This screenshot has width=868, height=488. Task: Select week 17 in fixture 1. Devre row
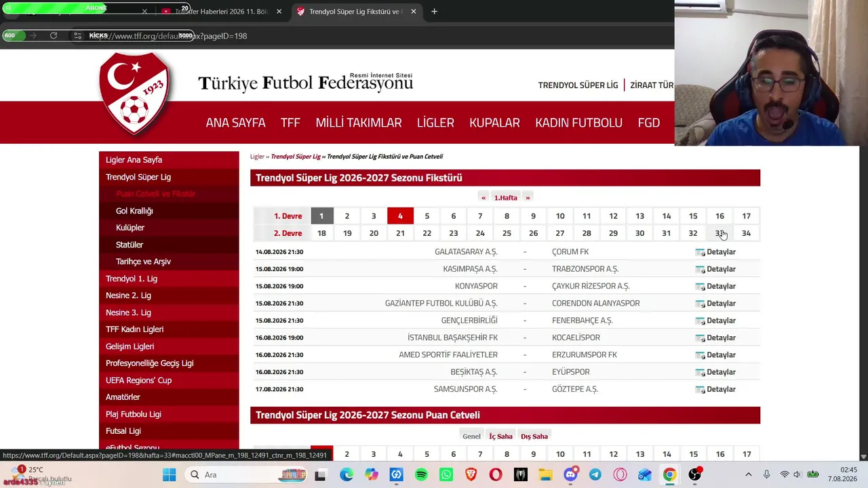pyautogui.click(x=746, y=216)
